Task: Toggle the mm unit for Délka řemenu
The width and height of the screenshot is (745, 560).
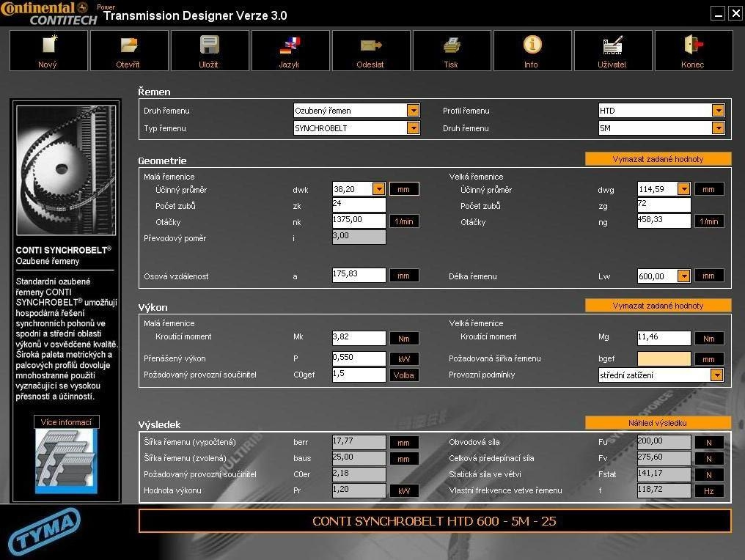Action: click(709, 276)
